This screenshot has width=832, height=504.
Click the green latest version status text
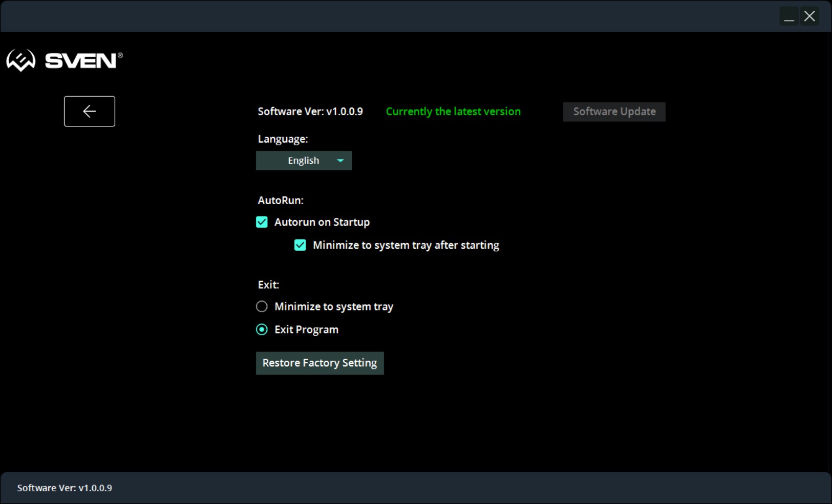(453, 112)
